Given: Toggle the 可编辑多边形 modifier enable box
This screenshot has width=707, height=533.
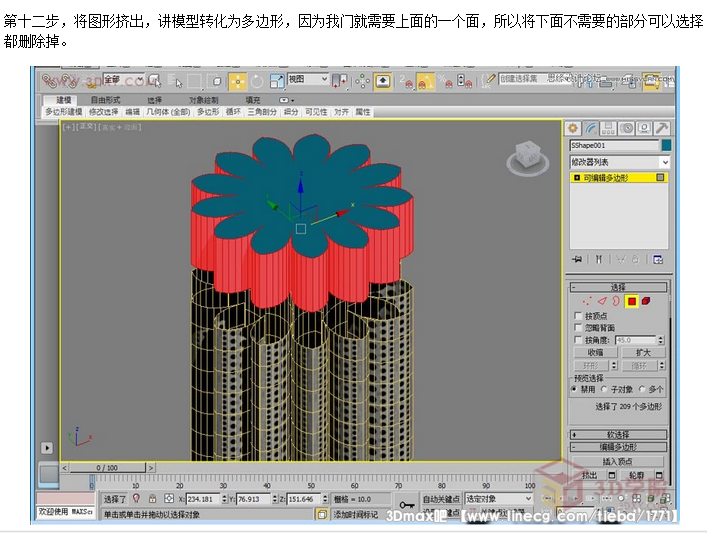Looking at the screenshot, I should [660, 178].
